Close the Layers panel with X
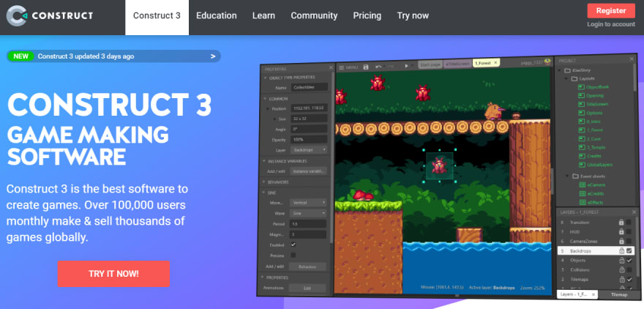Screen dimensions: 644x309 point(635,212)
